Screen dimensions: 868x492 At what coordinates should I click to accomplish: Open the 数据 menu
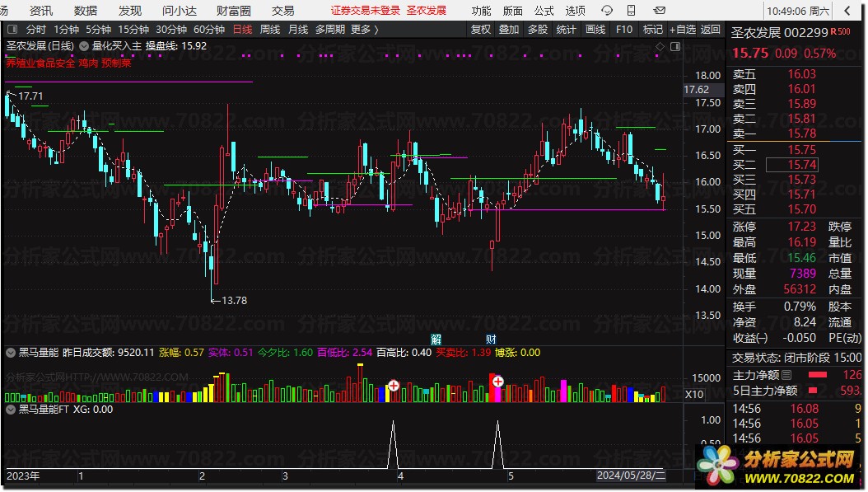click(86, 11)
